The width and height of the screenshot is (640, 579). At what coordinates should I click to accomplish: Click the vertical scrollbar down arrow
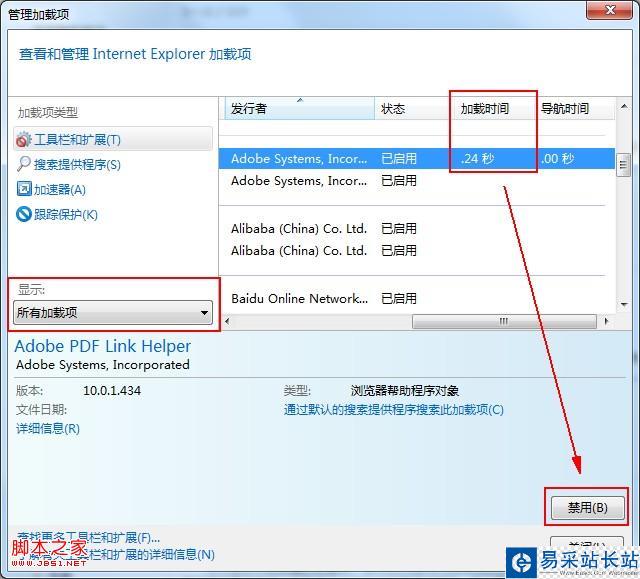coord(624,304)
